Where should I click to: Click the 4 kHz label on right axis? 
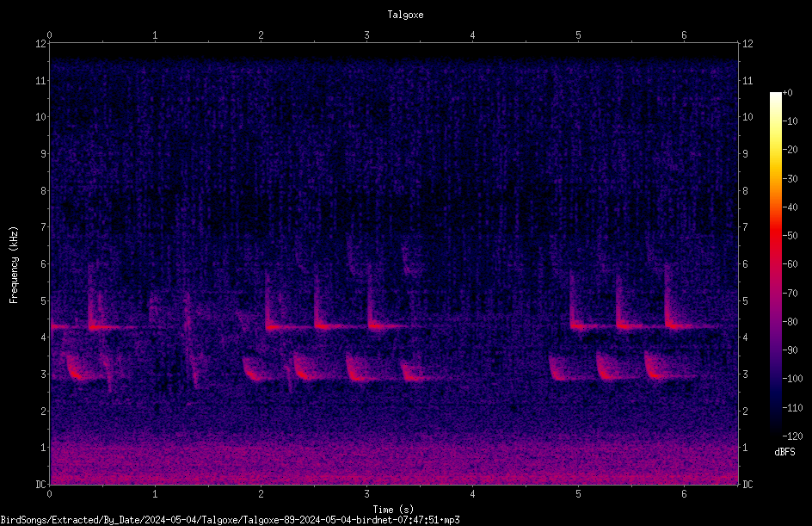[745, 337]
